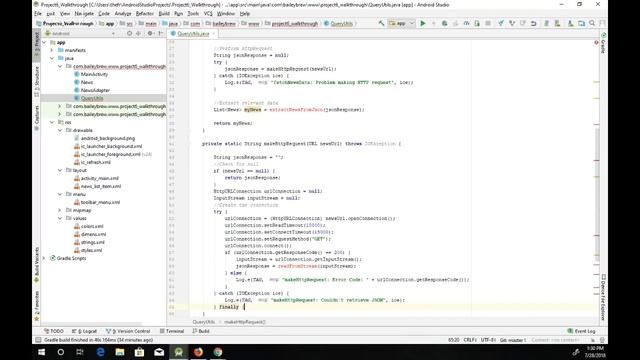Click the QueryUtils breadcrumb in navigation bar
640x360 pixels.
coord(338,24)
